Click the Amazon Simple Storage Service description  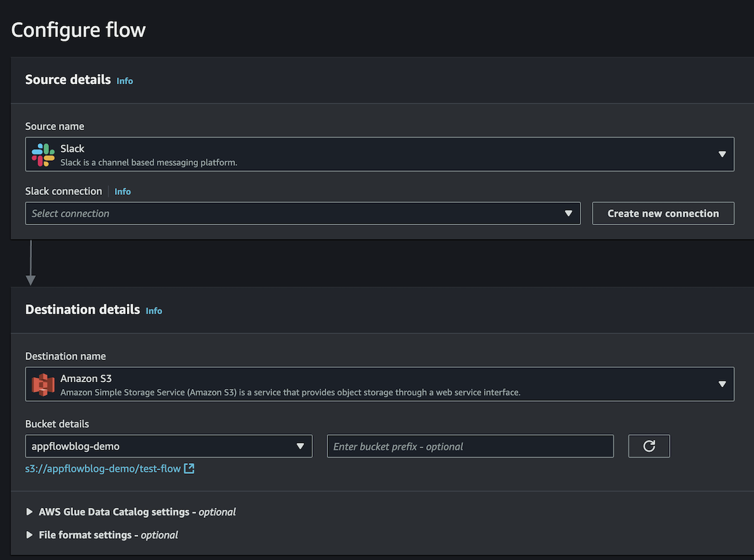(x=290, y=393)
